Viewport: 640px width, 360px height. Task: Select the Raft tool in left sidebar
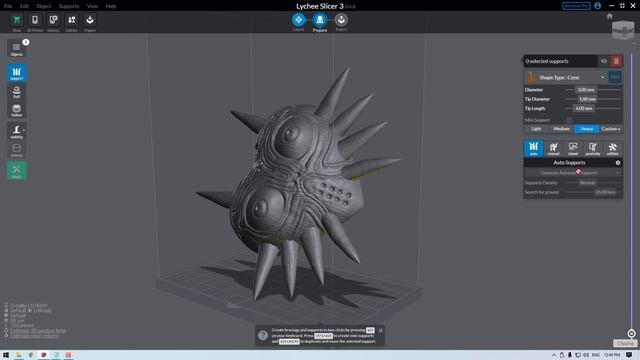click(x=16, y=92)
